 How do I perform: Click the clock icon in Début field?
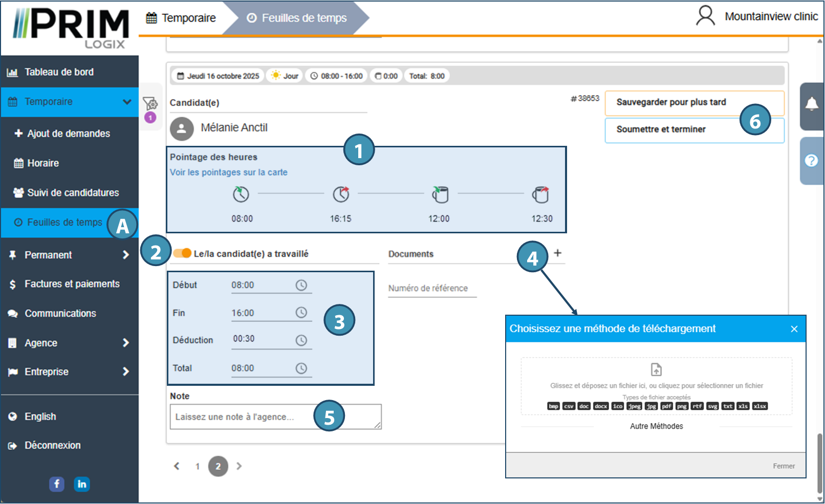point(301,285)
